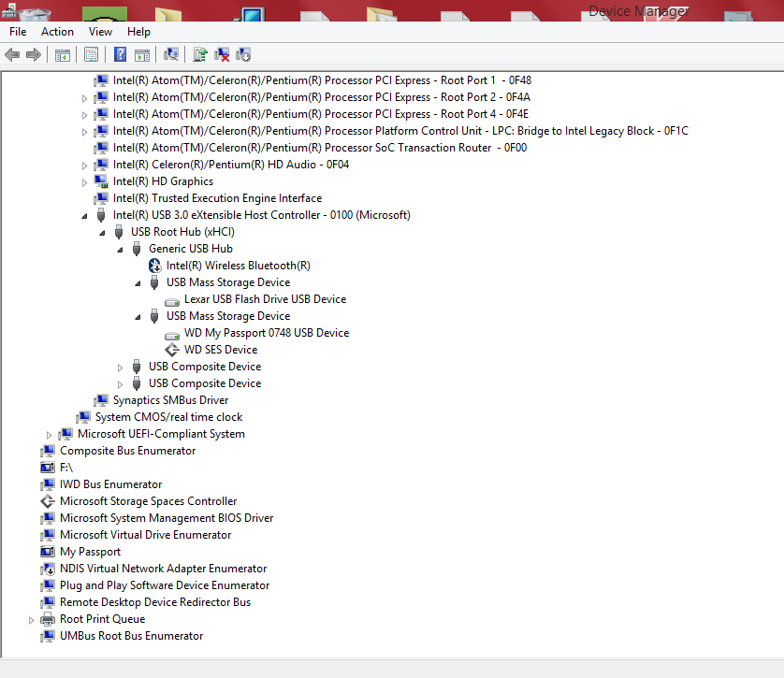Image resolution: width=784 pixels, height=678 pixels.
Task: Expand the PCI Express Root Port 2 - 0F4A node
Action: pos(84,98)
